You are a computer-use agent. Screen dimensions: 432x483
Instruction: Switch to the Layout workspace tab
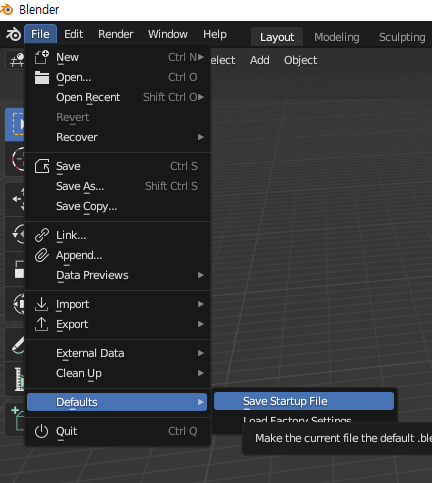pyautogui.click(x=277, y=37)
